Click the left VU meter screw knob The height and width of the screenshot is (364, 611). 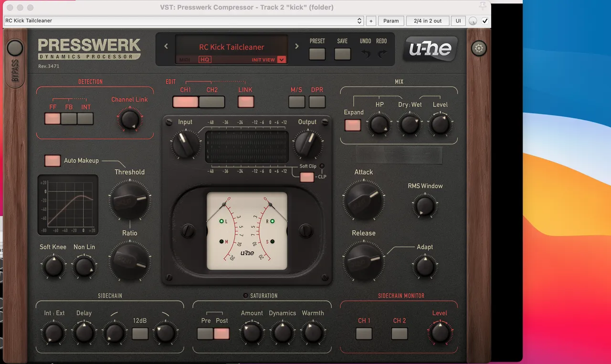click(x=188, y=231)
